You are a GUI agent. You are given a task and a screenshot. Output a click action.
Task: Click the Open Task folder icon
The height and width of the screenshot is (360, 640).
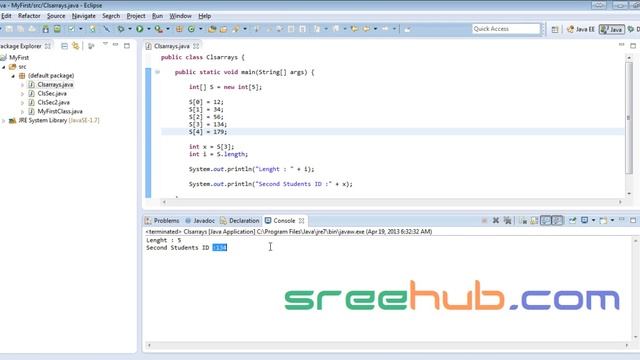(x=223, y=29)
